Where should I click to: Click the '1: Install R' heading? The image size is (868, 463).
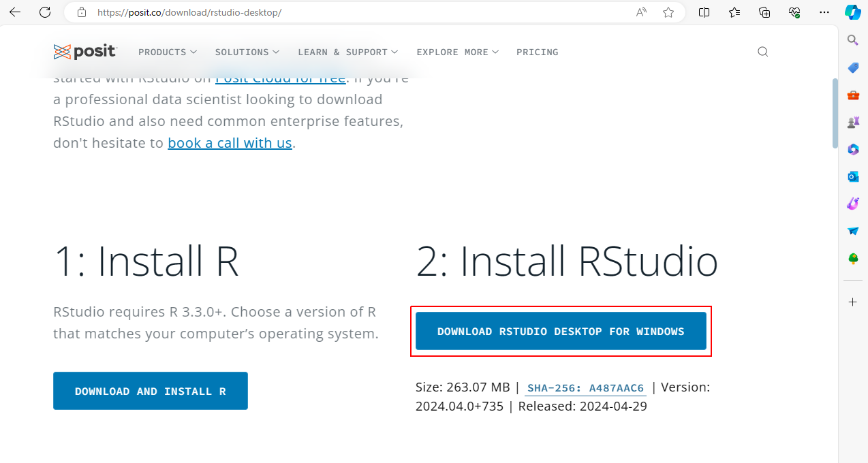(x=146, y=261)
